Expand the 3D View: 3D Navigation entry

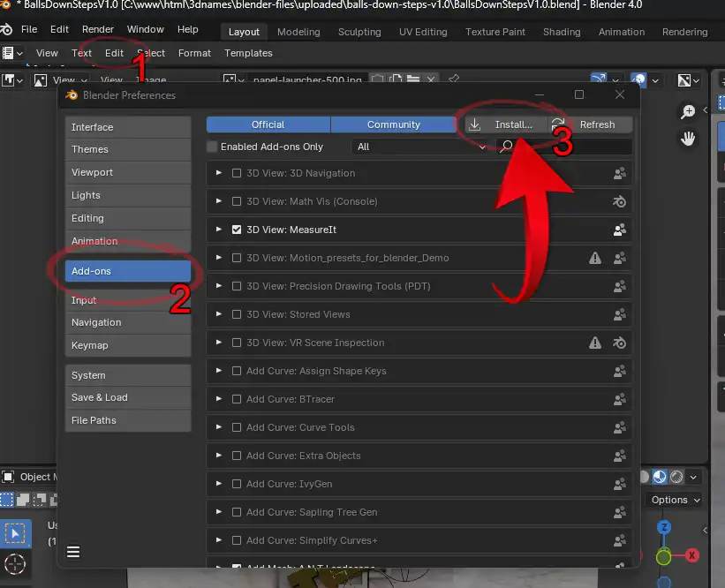[219, 173]
